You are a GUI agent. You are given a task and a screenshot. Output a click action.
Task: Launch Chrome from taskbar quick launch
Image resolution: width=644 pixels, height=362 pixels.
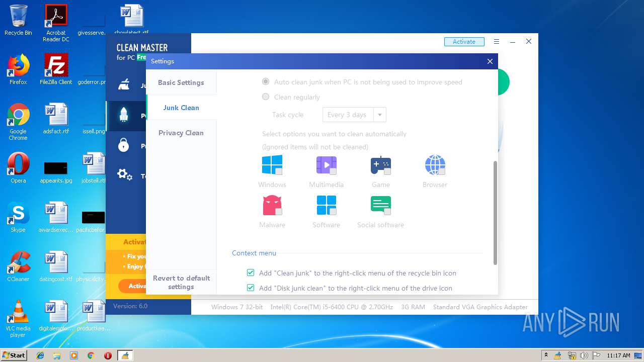[91, 355]
